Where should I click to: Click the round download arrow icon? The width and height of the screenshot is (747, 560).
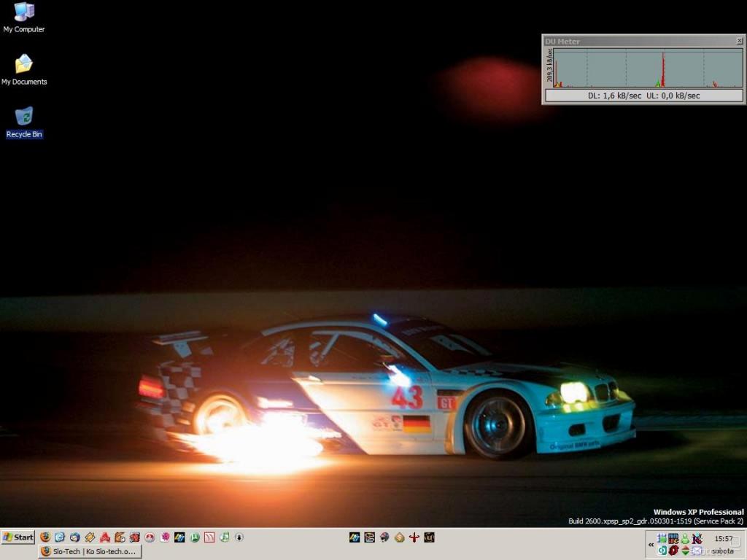[x=239, y=537]
